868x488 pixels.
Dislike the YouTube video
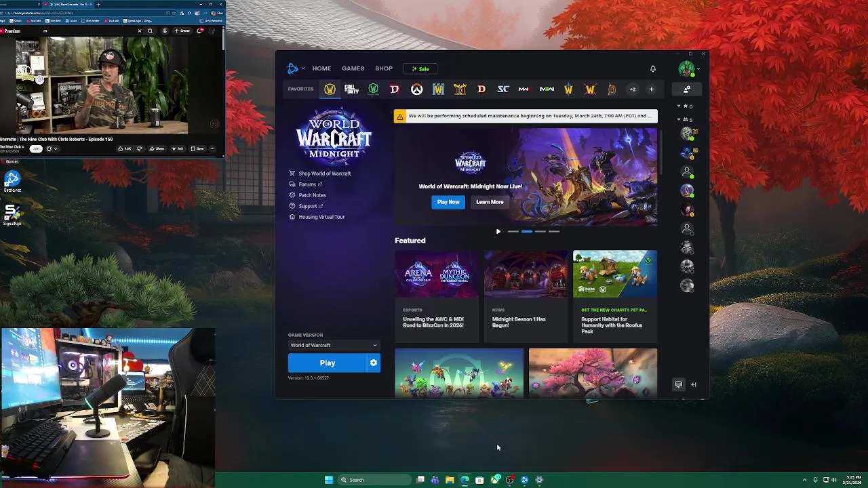[140, 148]
